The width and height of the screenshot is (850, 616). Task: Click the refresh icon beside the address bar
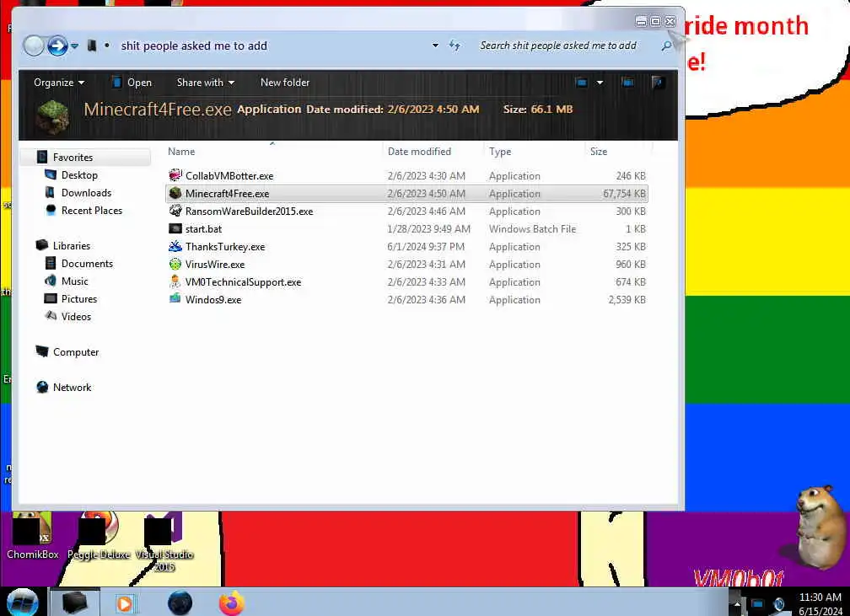455,46
